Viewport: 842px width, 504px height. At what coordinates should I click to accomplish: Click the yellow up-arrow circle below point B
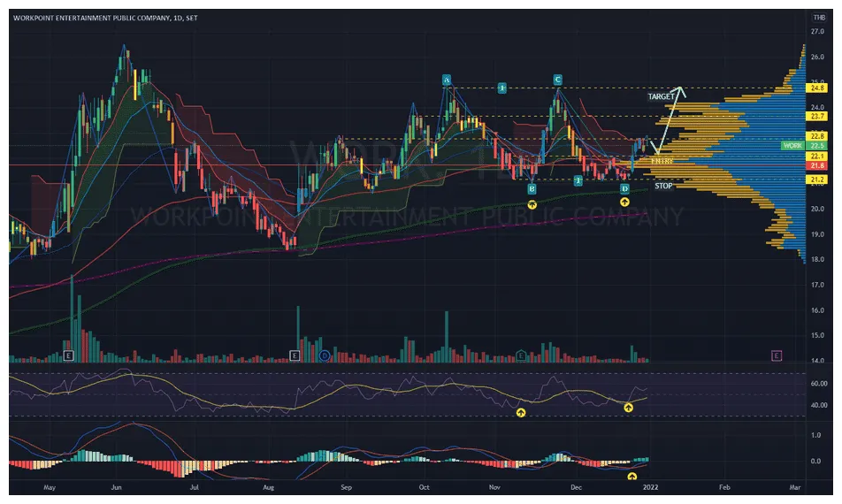point(532,204)
